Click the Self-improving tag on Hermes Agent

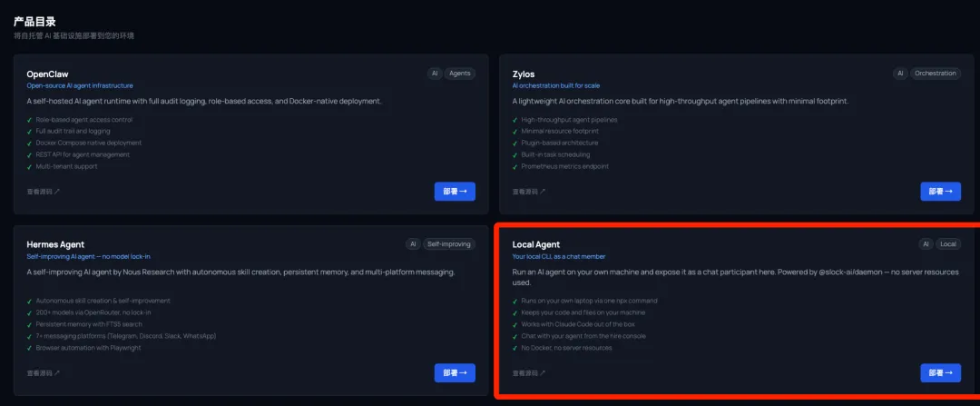coord(449,244)
